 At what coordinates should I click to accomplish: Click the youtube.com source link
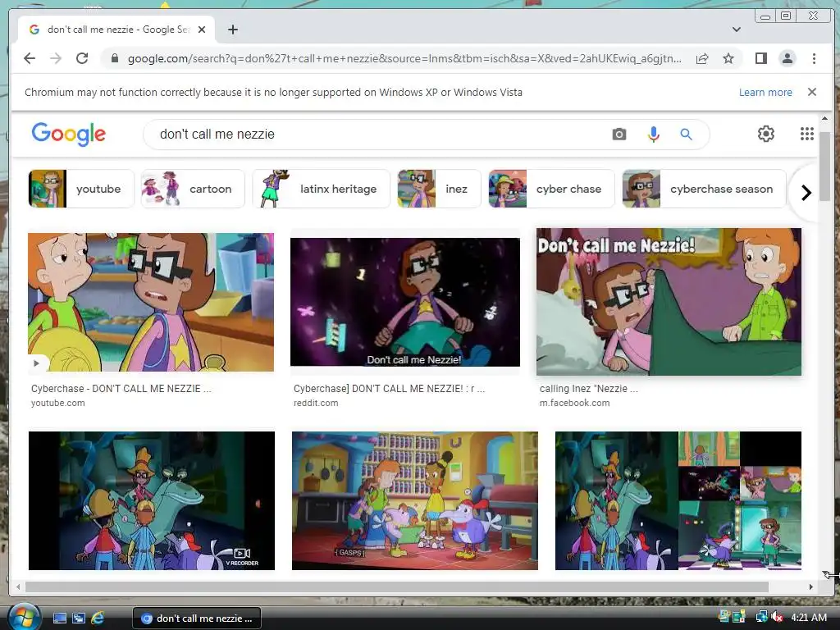point(58,403)
